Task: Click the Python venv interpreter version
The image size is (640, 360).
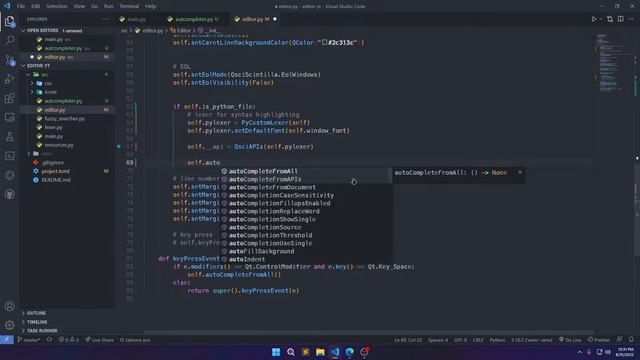Action: coord(531,340)
